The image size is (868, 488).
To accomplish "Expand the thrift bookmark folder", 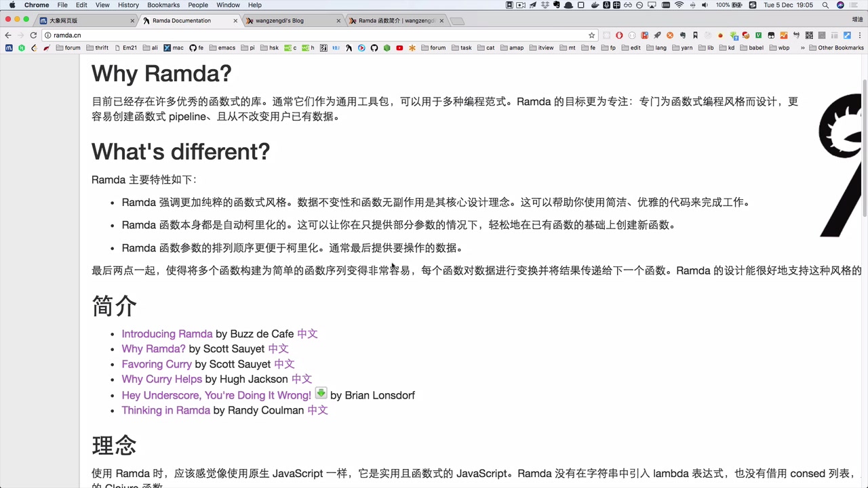I will (x=97, y=48).
